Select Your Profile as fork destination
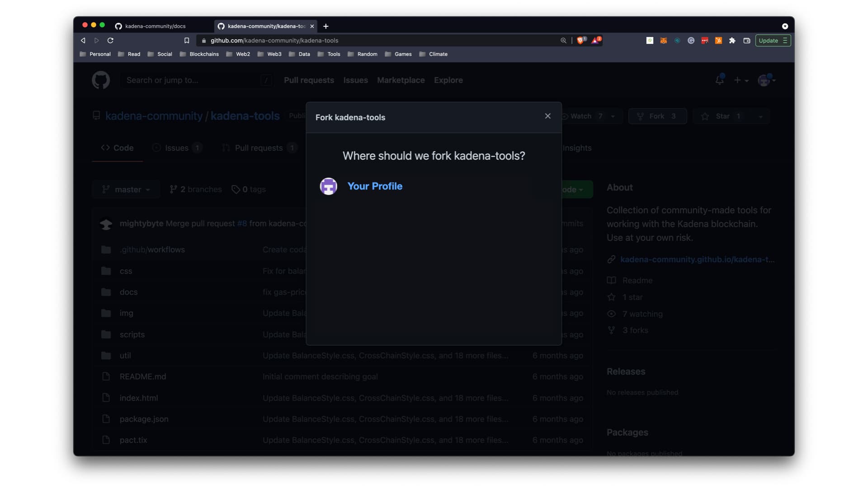Screen dimensions: 868x488 click(x=375, y=186)
